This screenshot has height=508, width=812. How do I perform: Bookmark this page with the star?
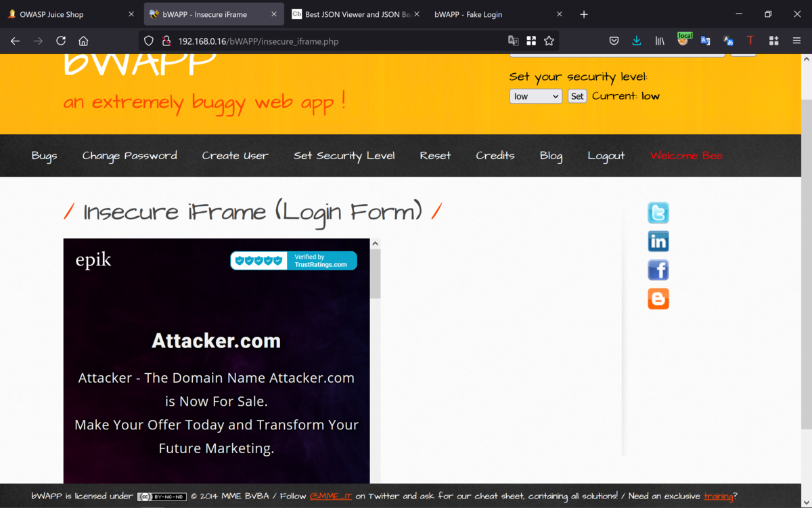(549, 41)
